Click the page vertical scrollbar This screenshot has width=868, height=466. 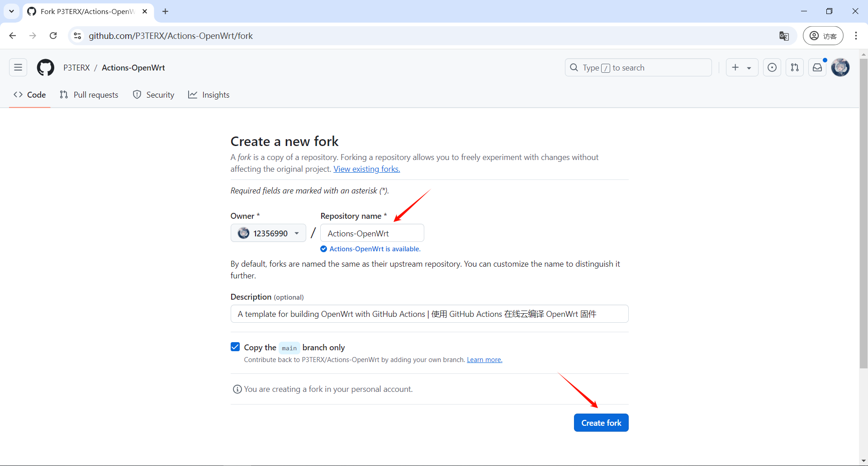coord(863,212)
